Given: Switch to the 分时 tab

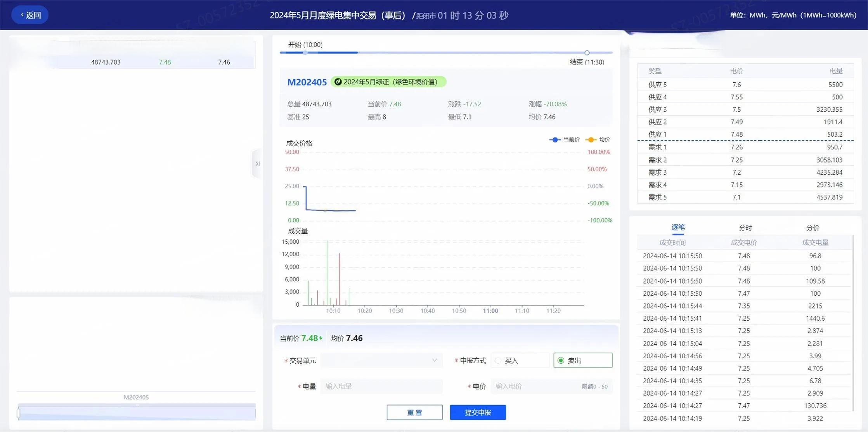Looking at the screenshot, I should pos(745,228).
